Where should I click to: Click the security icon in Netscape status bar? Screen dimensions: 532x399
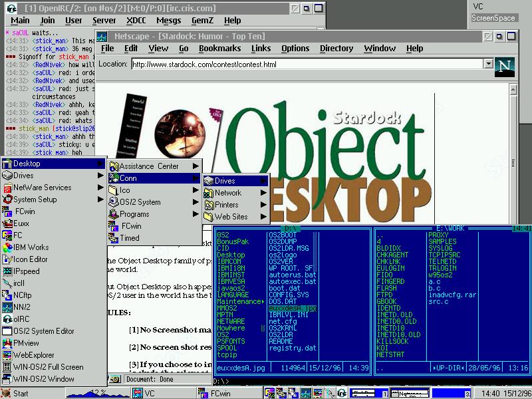click(x=114, y=379)
